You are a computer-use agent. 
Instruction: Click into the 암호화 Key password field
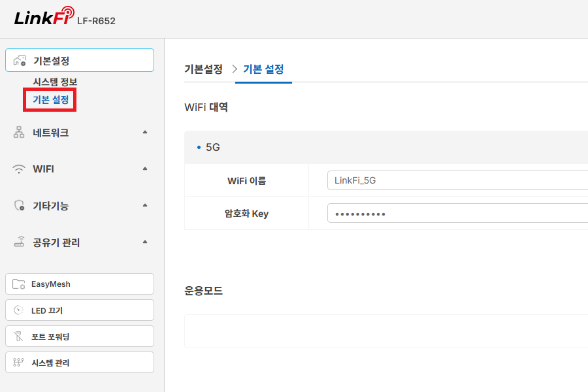[x=457, y=213]
